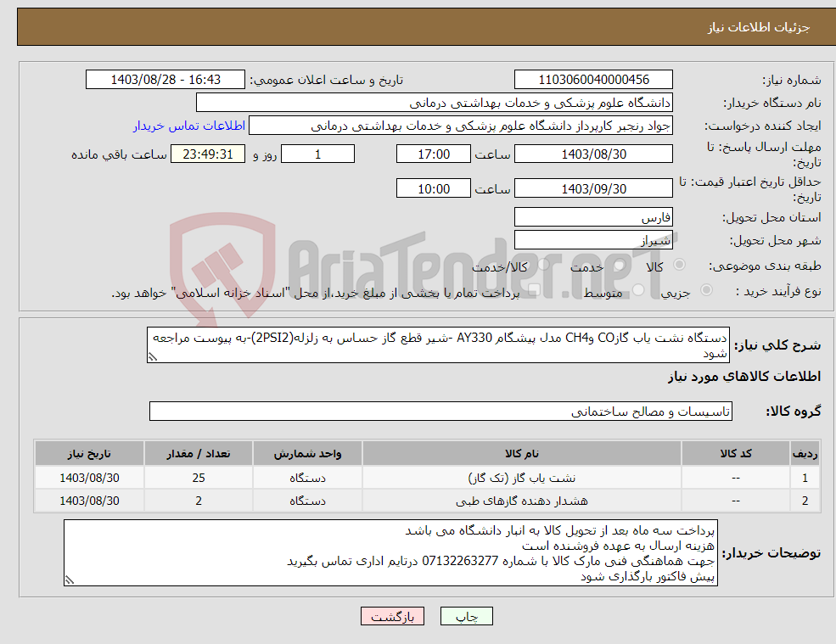The height and width of the screenshot is (644, 836).
Task: Grab the buyer notes textarea resize handle
Action: click(x=70, y=580)
